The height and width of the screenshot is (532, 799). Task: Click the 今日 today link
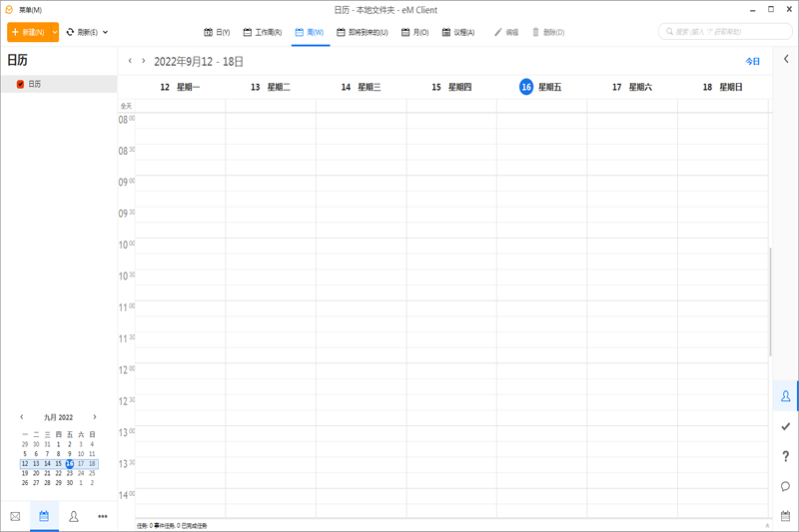tap(752, 62)
